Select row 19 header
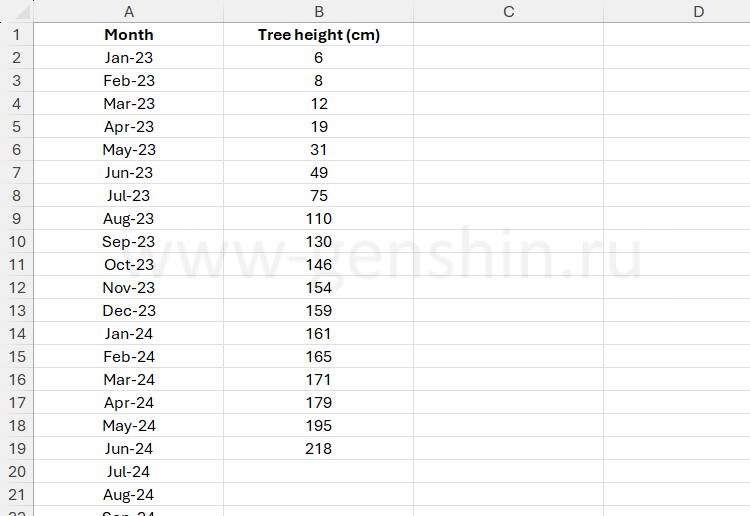This screenshot has width=750, height=516. pos(17,449)
